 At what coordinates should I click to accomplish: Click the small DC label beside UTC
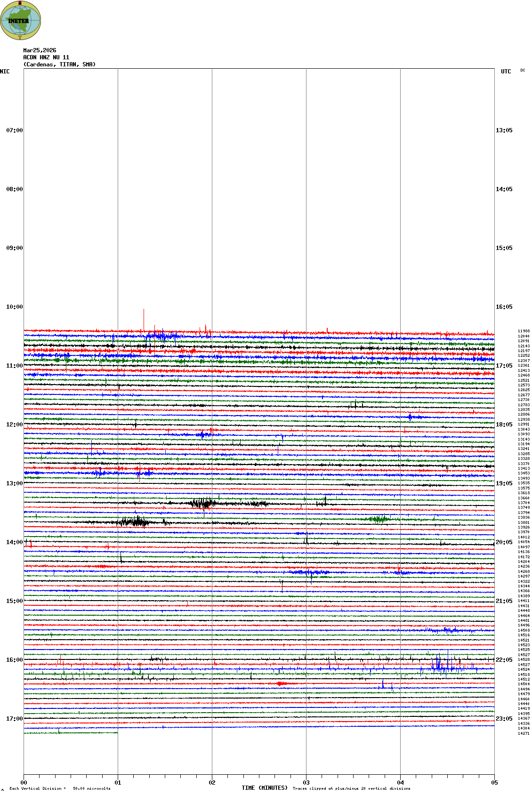click(523, 70)
